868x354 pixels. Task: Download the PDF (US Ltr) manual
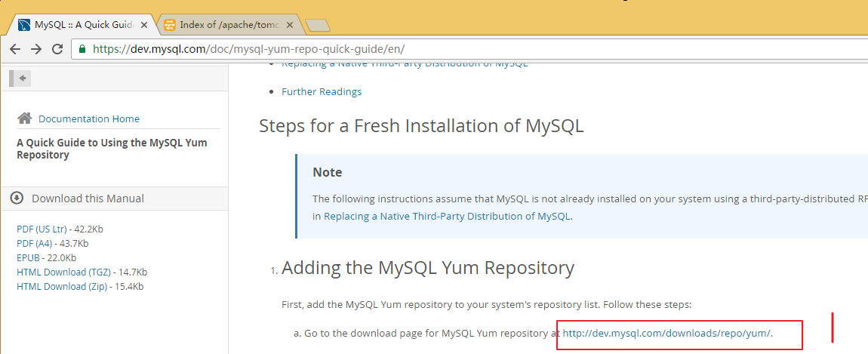pyautogui.click(x=42, y=229)
